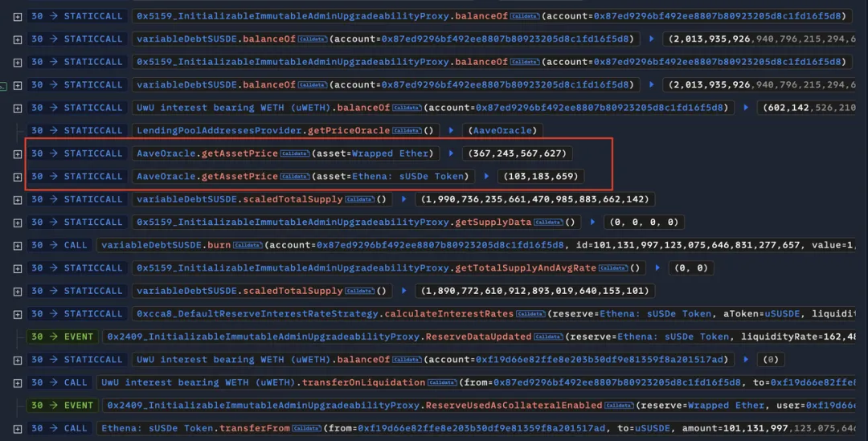Select the Wrapped Ether price value 367,243,567,627

[x=517, y=153]
